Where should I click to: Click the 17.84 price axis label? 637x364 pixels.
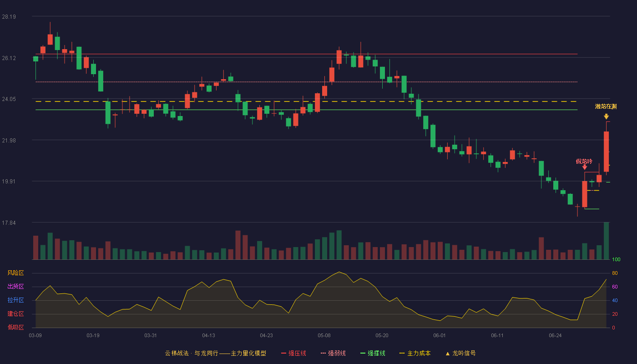coord(9,223)
